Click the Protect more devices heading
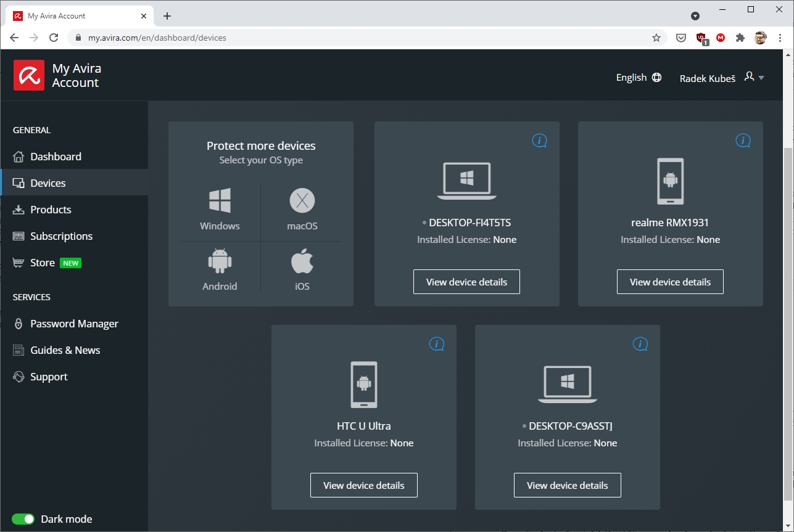Screen dimensions: 794x532 coord(261,146)
